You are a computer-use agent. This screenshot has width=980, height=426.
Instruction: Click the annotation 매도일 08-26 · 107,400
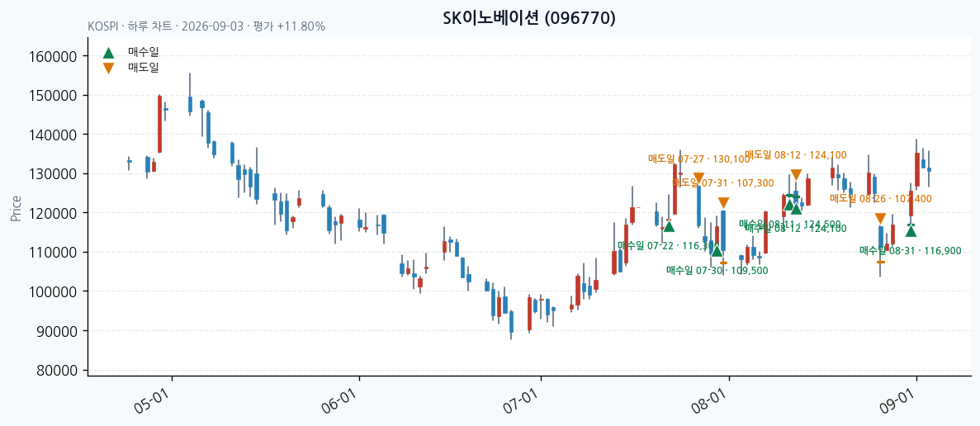point(881,199)
